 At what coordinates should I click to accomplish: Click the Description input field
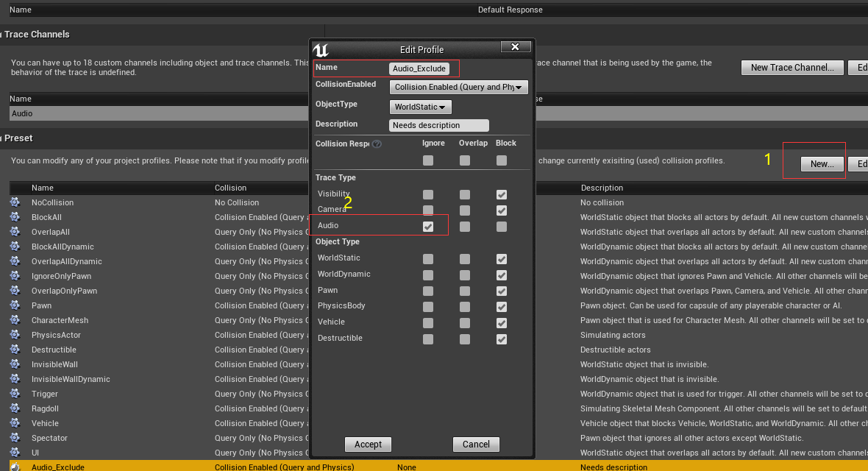(x=439, y=125)
